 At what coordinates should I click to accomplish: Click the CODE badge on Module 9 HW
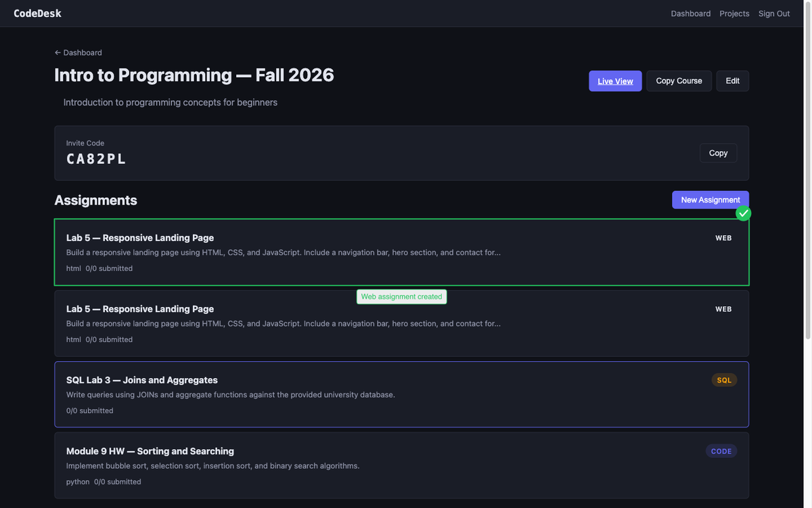[x=721, y=451]
